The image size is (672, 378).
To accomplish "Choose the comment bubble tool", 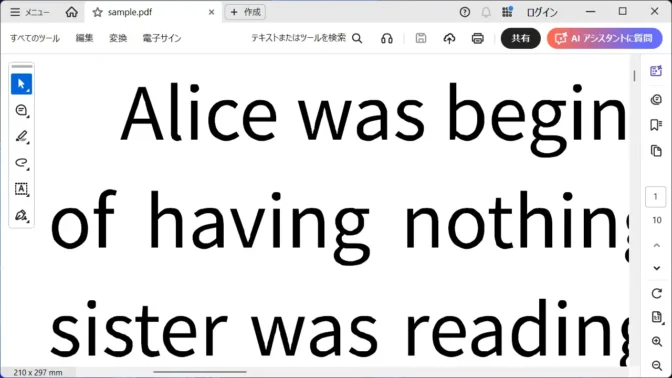I will point(21,111).
